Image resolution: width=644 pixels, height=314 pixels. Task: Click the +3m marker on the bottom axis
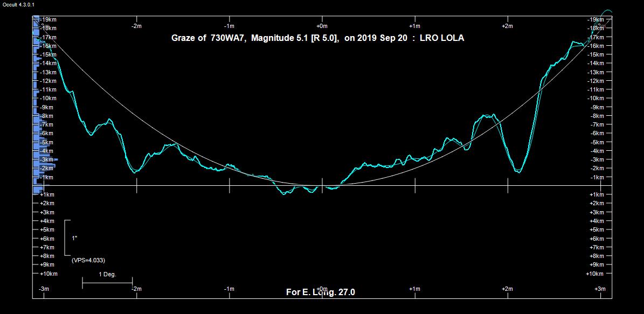click(600, 289)
